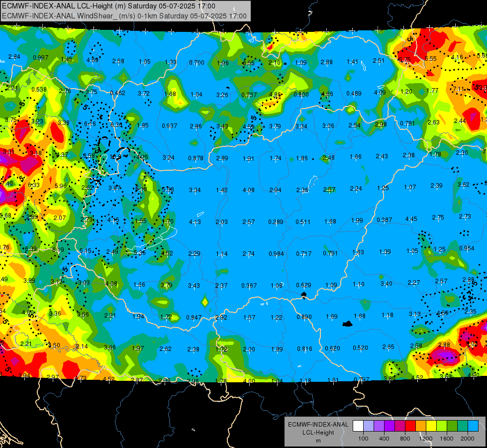The image size is (487, 448).
Task: Click the wind shear value '0.289'
Action: coord(276,222)
